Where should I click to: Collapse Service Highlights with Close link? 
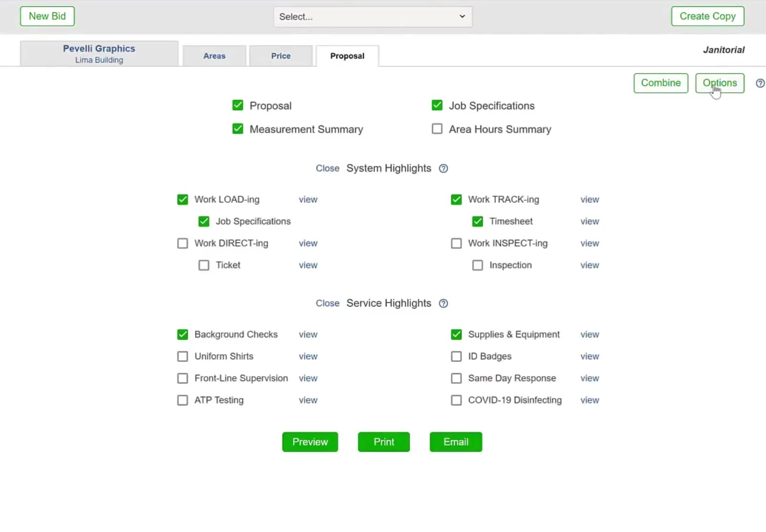pos(327,303)
